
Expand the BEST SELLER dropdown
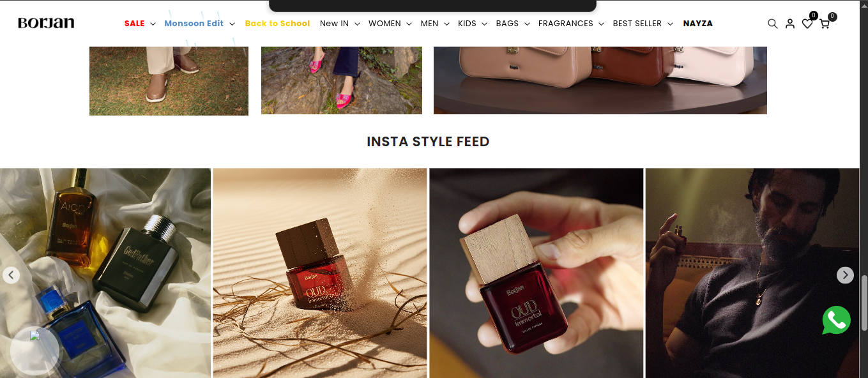coord(643,24)
